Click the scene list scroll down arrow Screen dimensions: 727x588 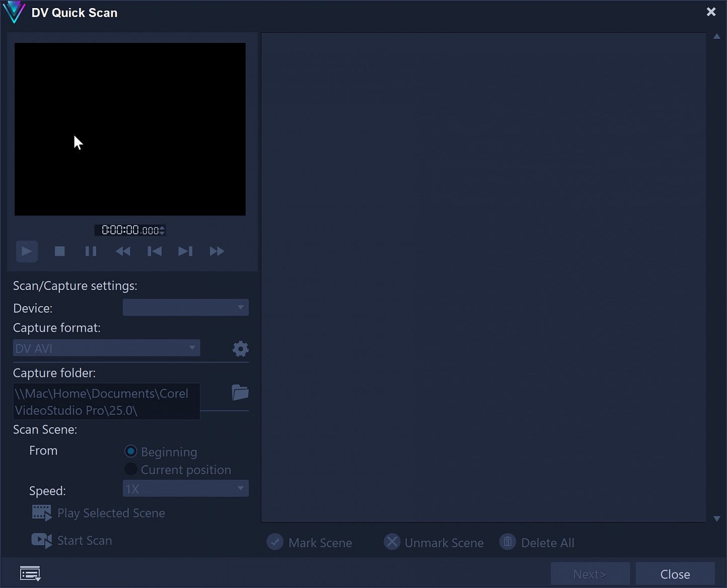(x=716, y=519)
